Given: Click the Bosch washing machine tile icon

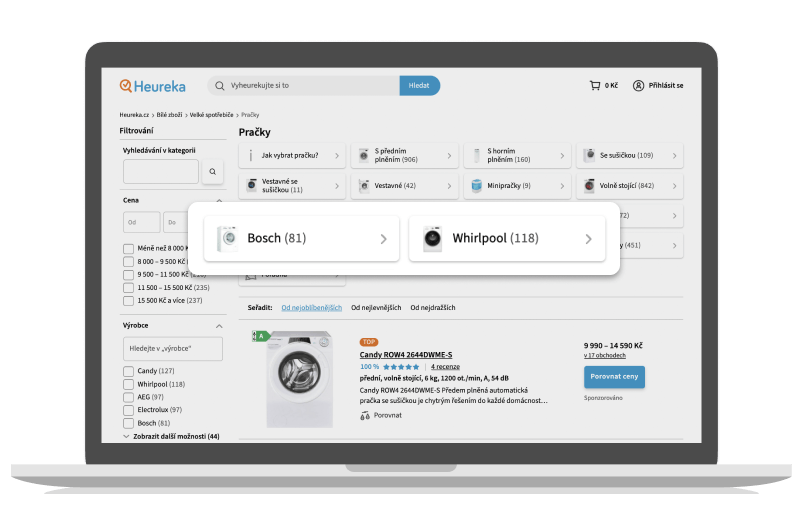Looking at the screenshot, I should coord(227,239).
